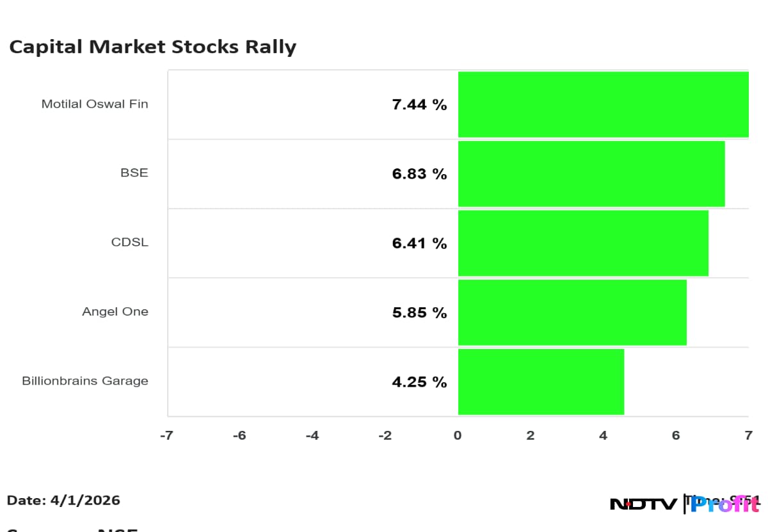
Task: Select the Motilal Oswal Fin axis label
Action: point(95,104)
